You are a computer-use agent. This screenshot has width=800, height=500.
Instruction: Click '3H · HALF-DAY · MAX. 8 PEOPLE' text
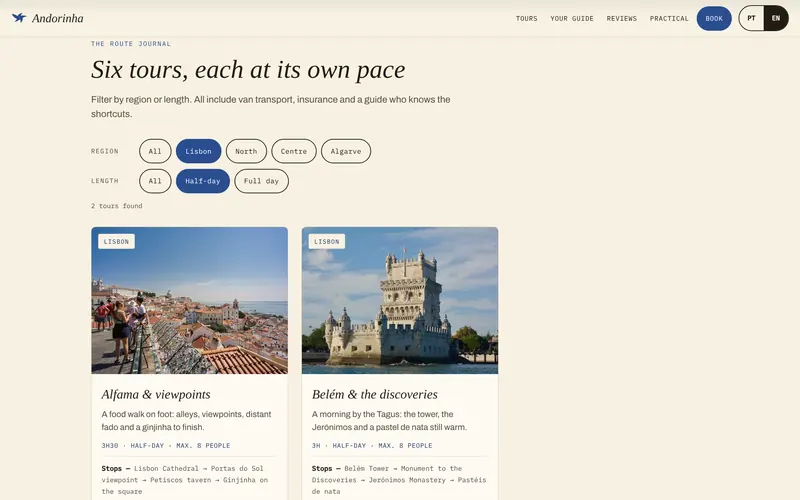pyautogui.click(x=372, y=445)
